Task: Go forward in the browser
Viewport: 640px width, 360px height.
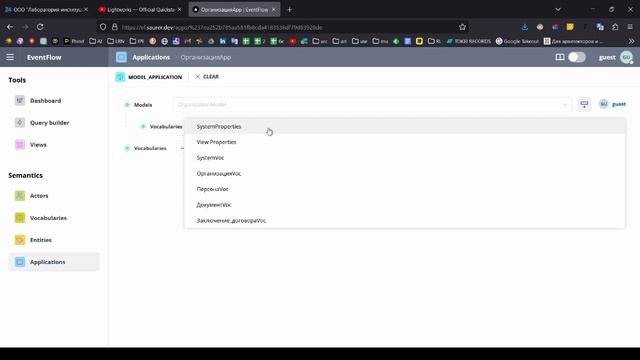Action: [25, 27]
